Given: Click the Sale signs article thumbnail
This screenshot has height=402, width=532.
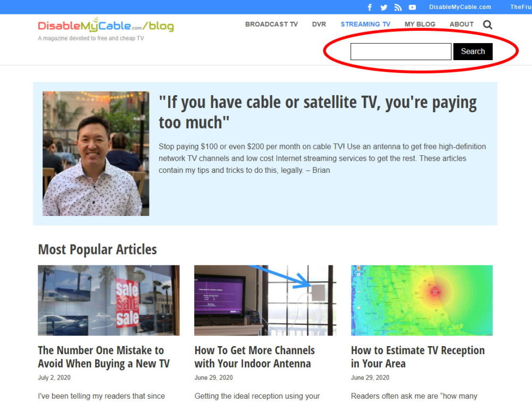Looking at the screenshot, I should click(109, 300).
